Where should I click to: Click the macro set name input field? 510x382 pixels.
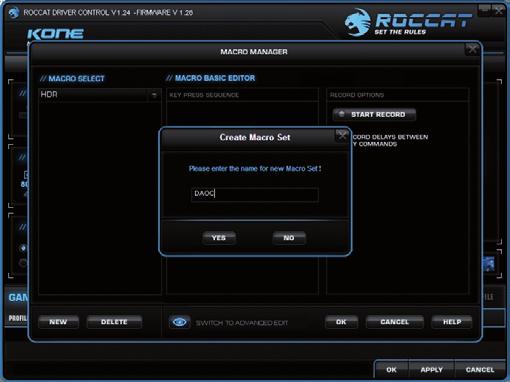click(255, 194)
